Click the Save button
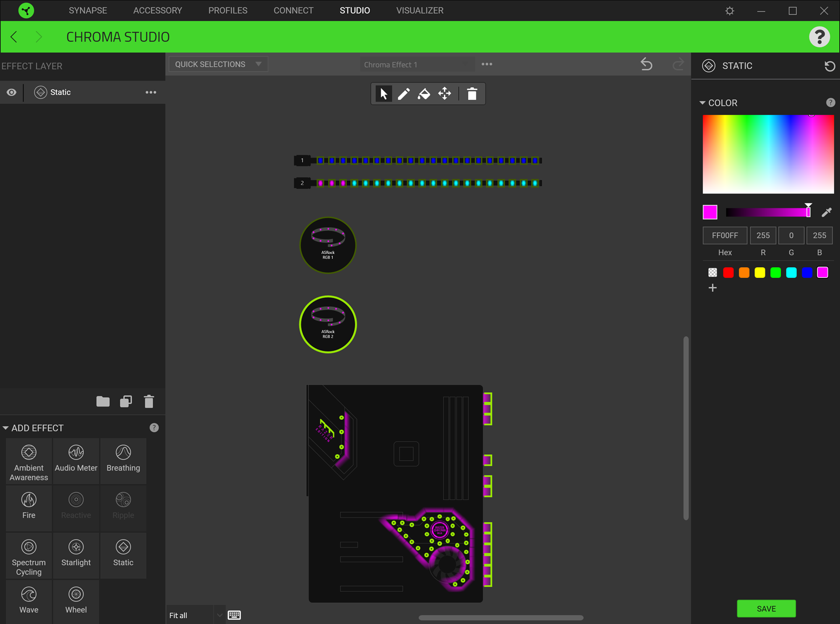 766,609
